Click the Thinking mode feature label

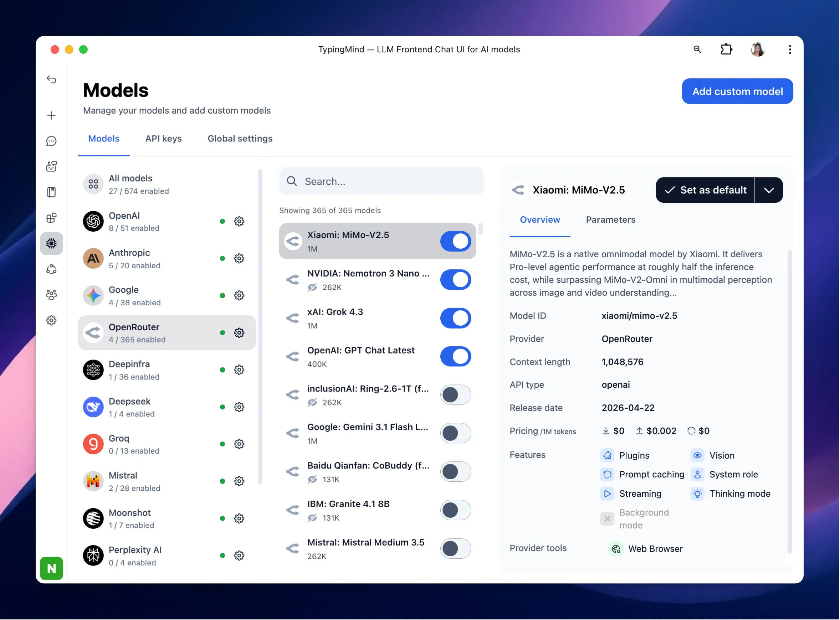click(x=740, y=494)
